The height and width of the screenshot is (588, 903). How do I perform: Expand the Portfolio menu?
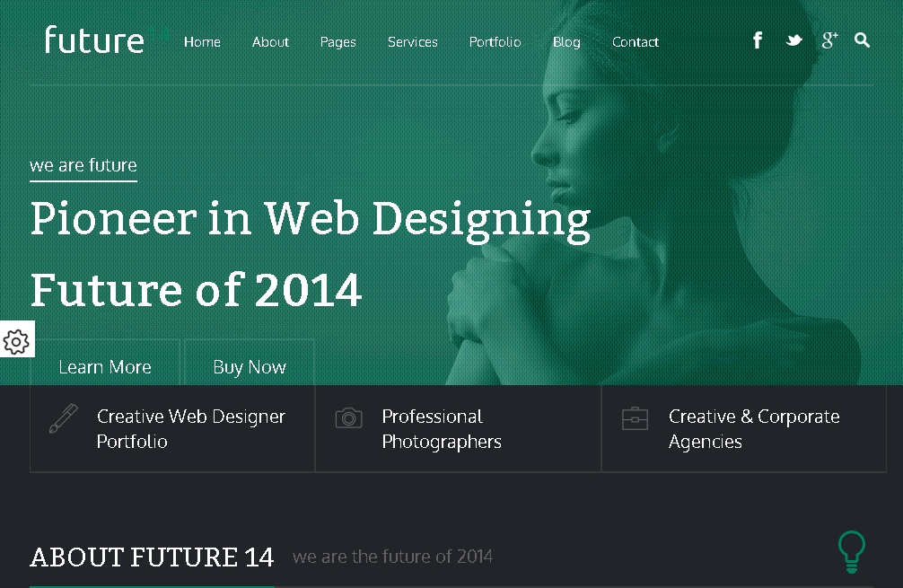click(x=495, y=42)
